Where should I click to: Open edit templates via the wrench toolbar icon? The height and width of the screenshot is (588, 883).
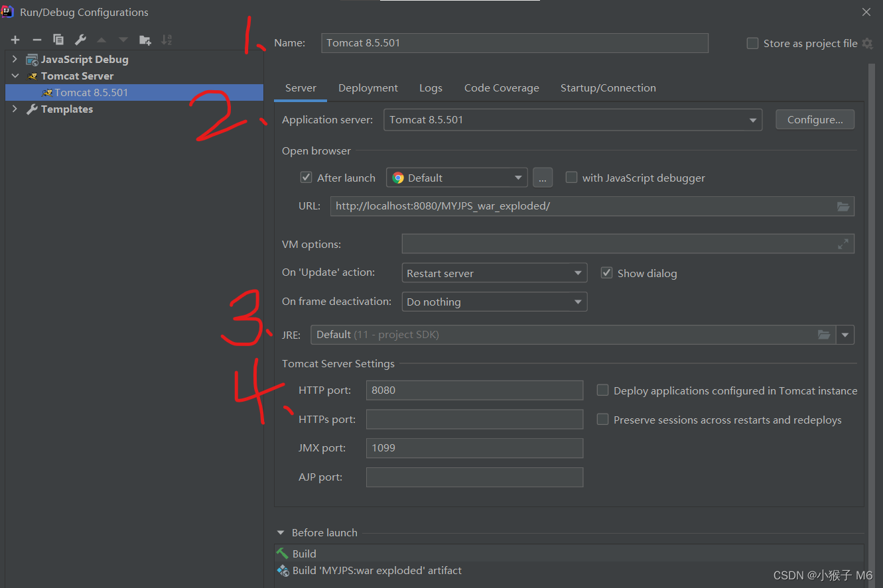(x=80, y=40)
